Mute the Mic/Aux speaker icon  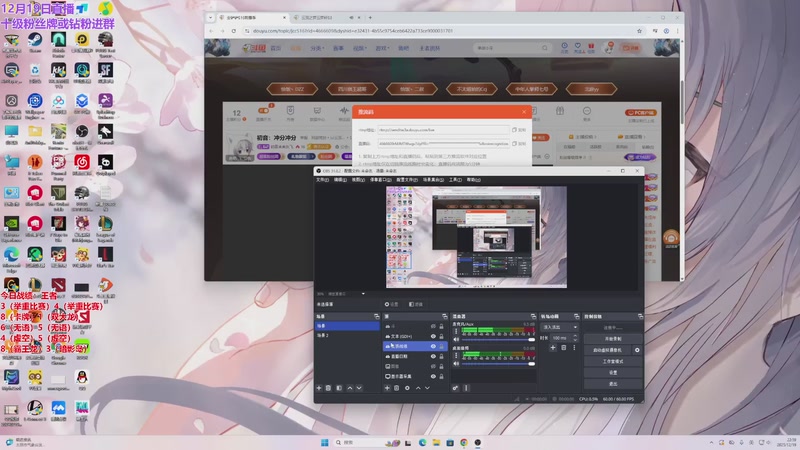coord(456,339)
